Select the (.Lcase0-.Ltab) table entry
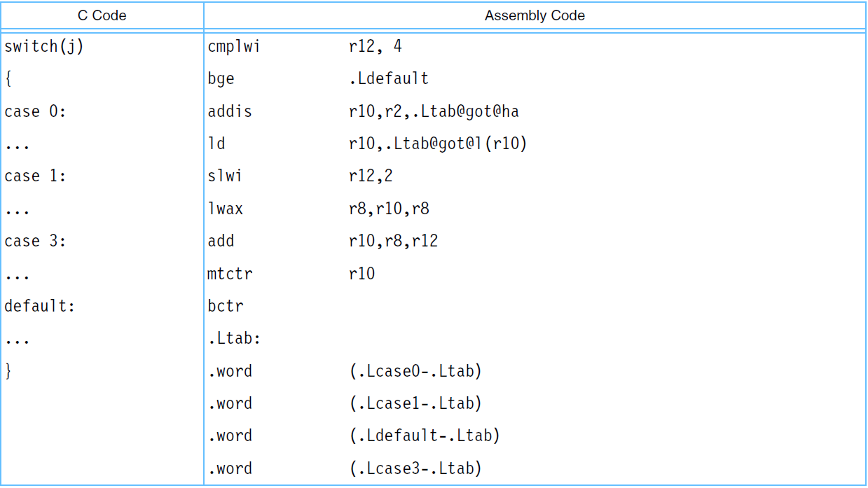 415,371
